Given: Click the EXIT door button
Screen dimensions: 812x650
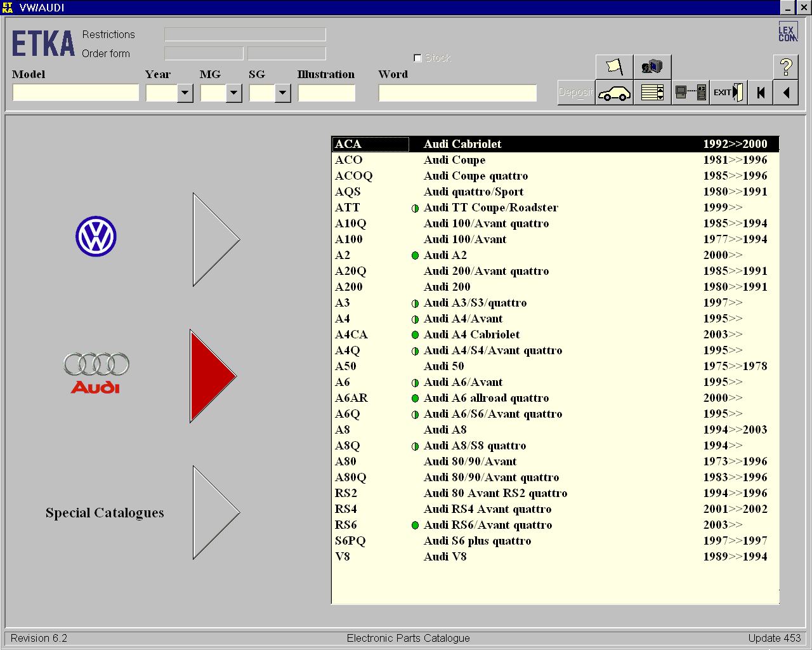Looking at the screenshot, I should click(728, 93).
